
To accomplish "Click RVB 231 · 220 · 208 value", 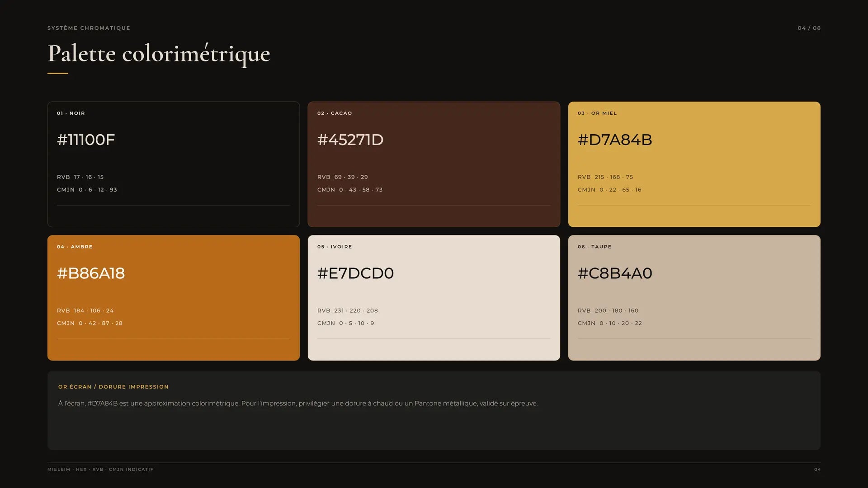I will (x=348, y=311).
